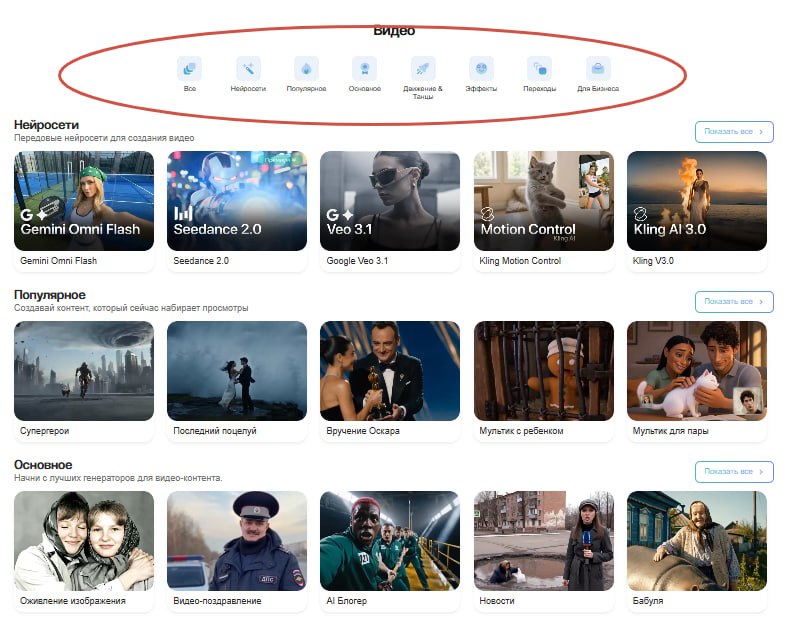796x620 pixels.
Task: Open the Для Бизнеса briefcase icon
Action: click(598, 69)
